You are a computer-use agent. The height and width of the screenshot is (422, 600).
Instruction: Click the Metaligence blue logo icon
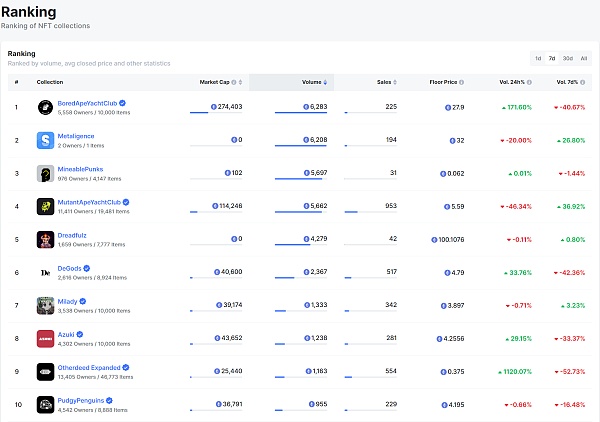(x=45, y=140)
